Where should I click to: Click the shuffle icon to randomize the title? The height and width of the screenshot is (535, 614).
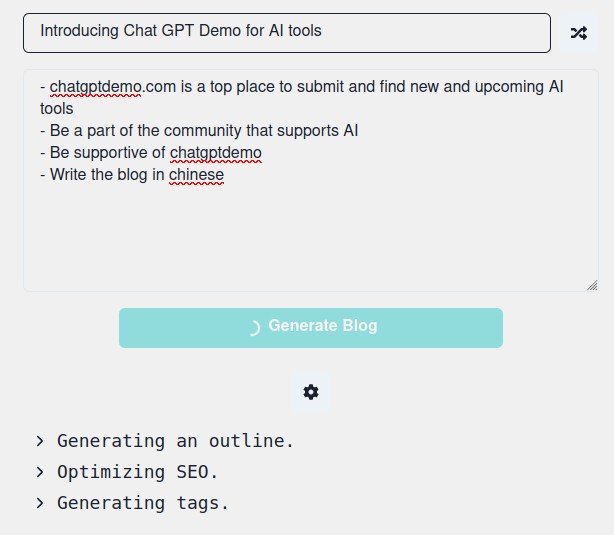coord(579,33)
